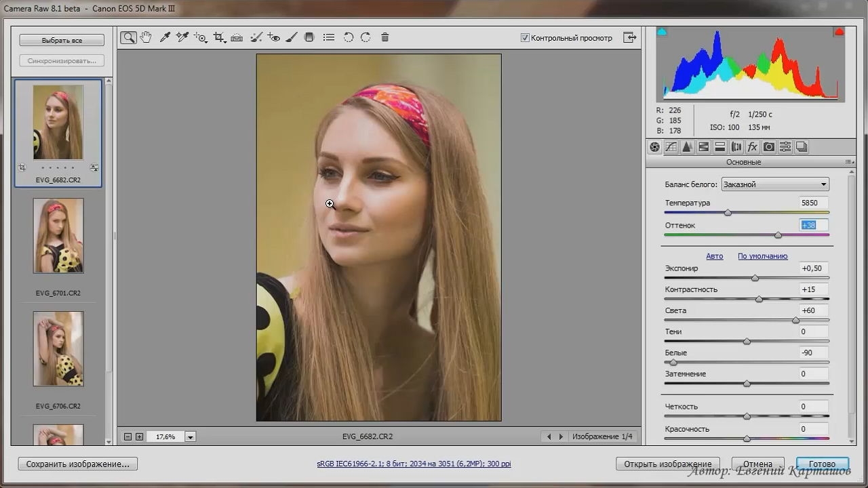
Task: Click the Синхронизировать button
Action: tap(62, 61)
